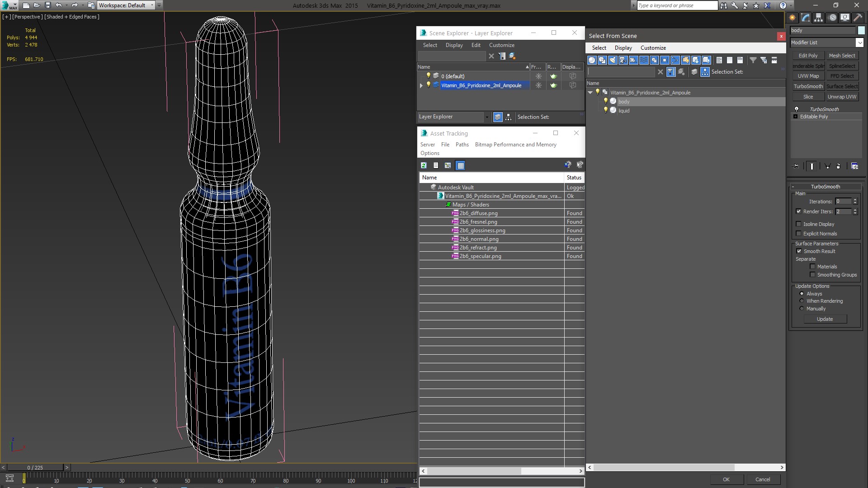The width and height of the screenshot is (868, 488).
Task: Expand Editable Poly plus sign in stack
Action: [x=796, y=117]
